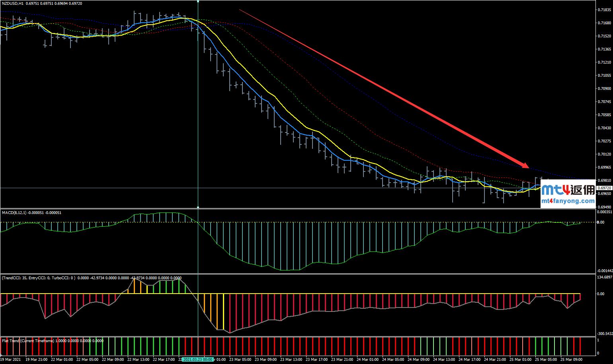Click the current price tag 0.69720

(x=604, y=188)
